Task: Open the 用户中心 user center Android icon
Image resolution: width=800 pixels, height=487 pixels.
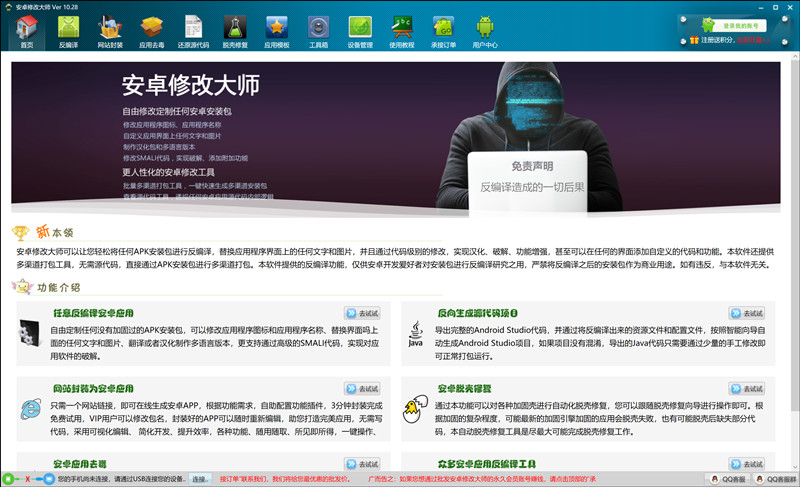Action: pos(485,31)
